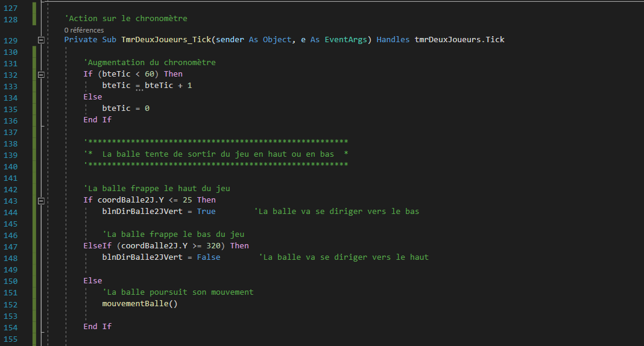
Task: Click the EventArgs type name
Action: (x=346, y=40)
